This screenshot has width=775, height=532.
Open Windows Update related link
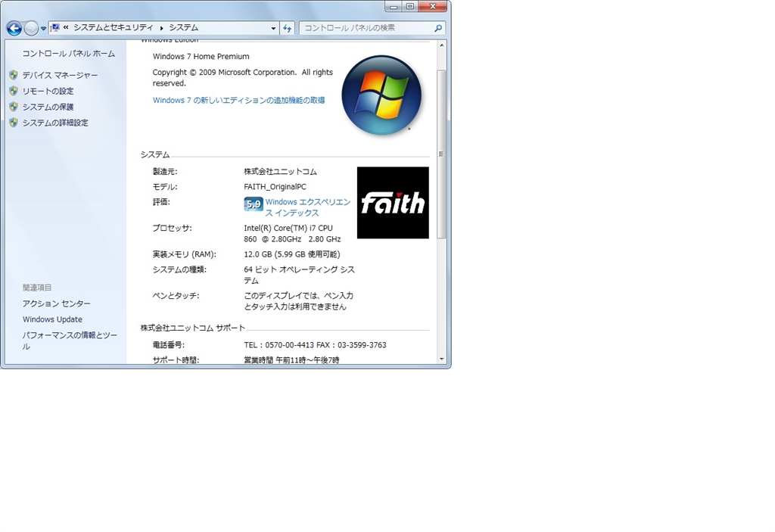[52, 319]
